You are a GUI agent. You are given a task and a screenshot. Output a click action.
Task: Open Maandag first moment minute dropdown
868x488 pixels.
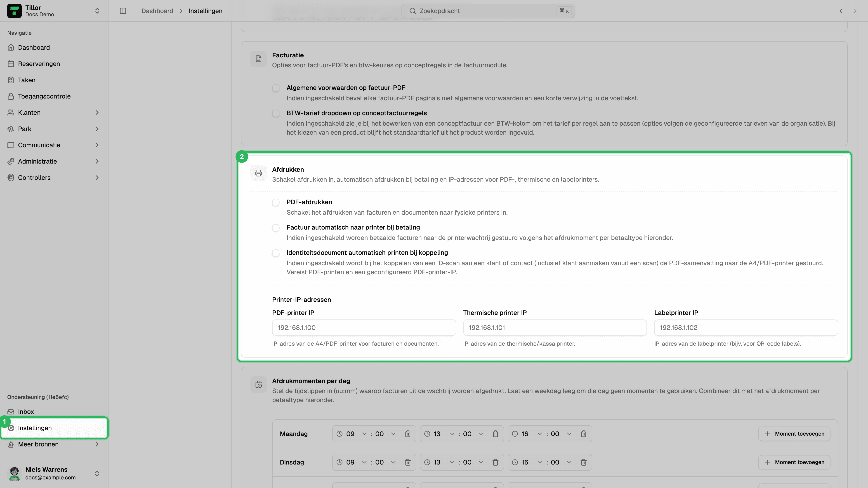(385, 434)
